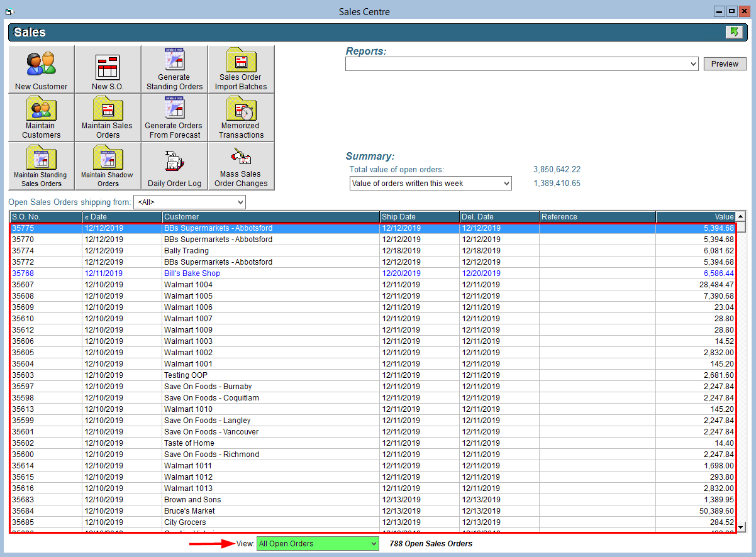This screenshot has width=756, height=557.
Task: Select Walmart 1003 row
Action: 373,341
